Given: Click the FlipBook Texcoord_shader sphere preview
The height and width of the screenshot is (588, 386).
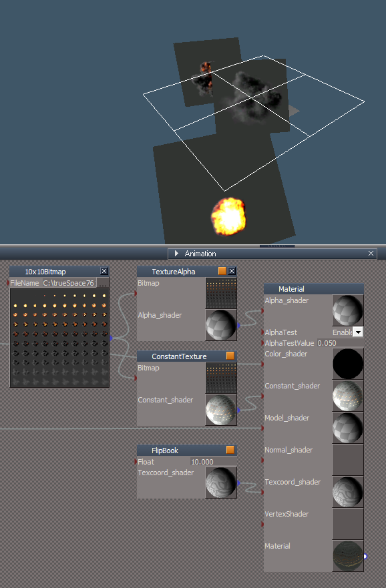Looking at the screenshot, I should pos(221,483).
